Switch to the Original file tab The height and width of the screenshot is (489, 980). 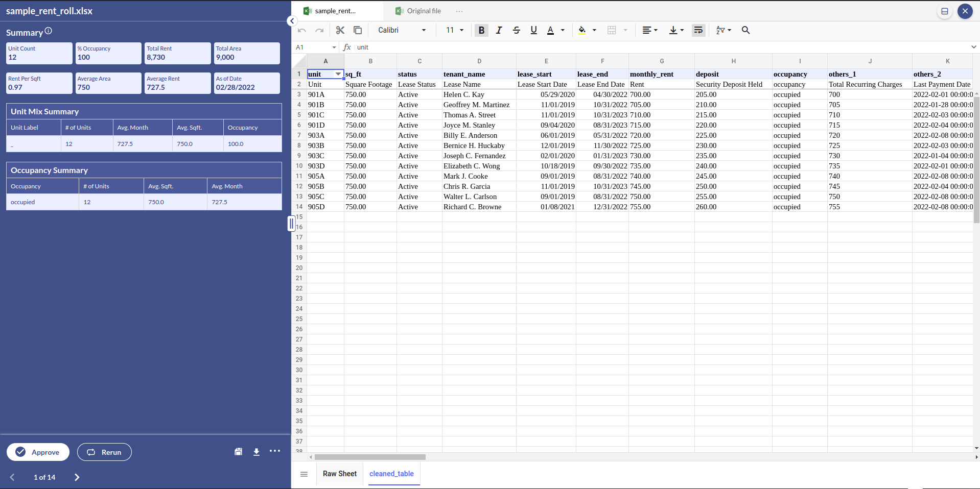(x=418, y=11)
